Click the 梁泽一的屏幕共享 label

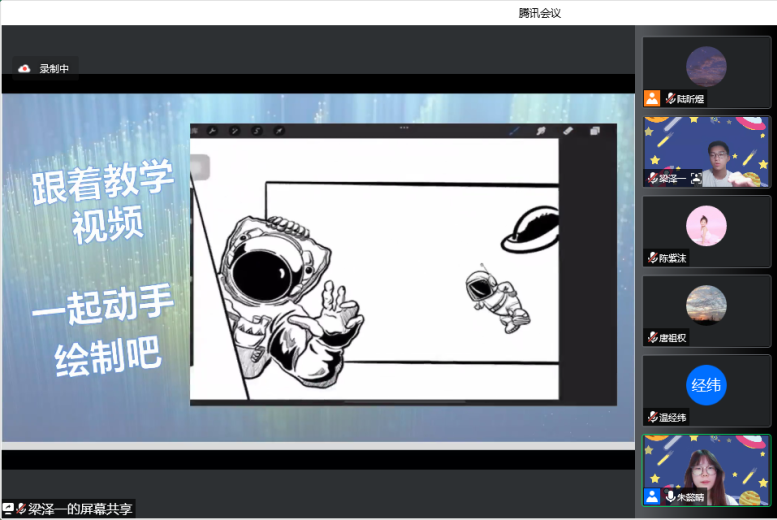(x=80, y=509)
